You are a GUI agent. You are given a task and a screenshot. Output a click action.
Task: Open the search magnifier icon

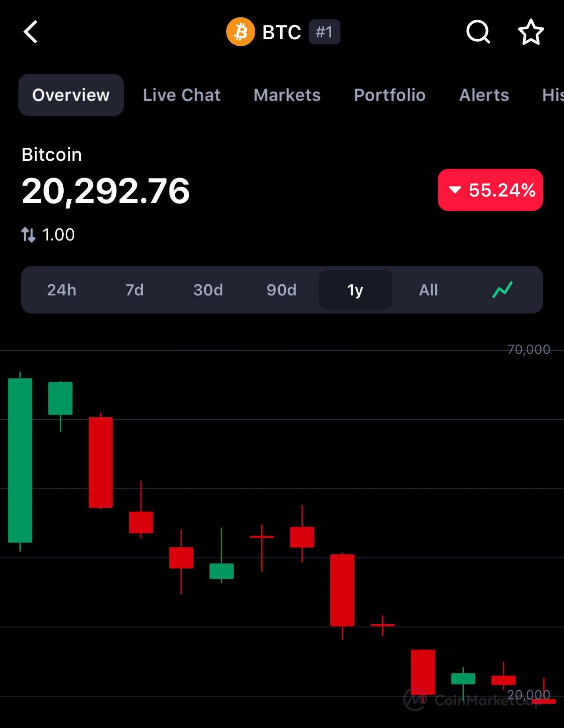(478, 32)
